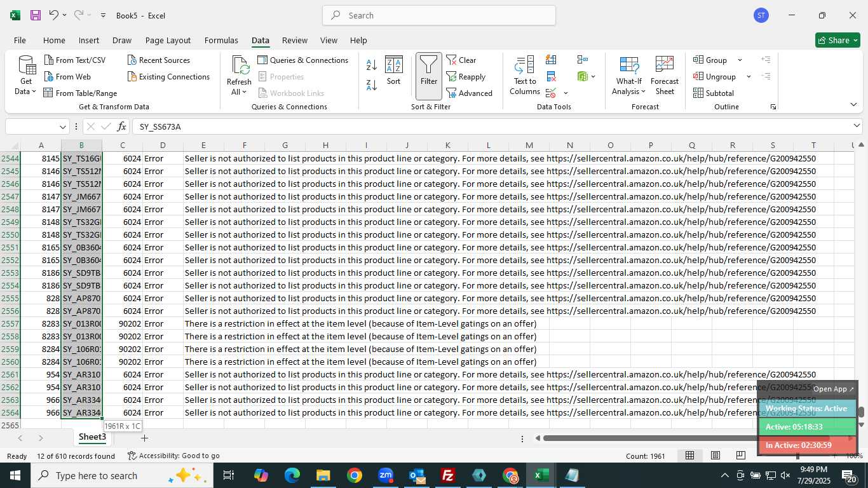868x488 pixels.
Task: Click the vertical scrollbar up arrow
Action: [861, 146]
